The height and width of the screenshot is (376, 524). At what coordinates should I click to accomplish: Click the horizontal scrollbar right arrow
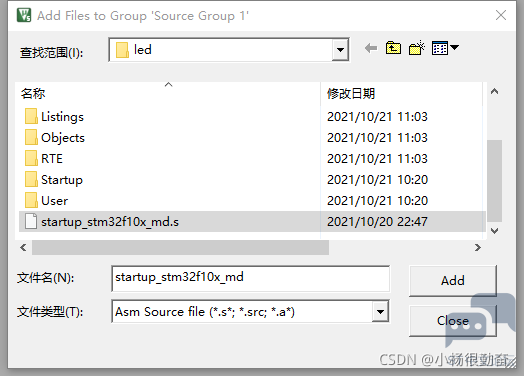478,248
